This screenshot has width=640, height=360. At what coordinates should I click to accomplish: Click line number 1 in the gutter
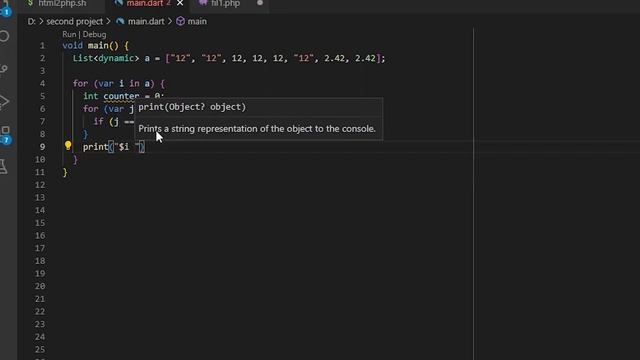[42, 45]
